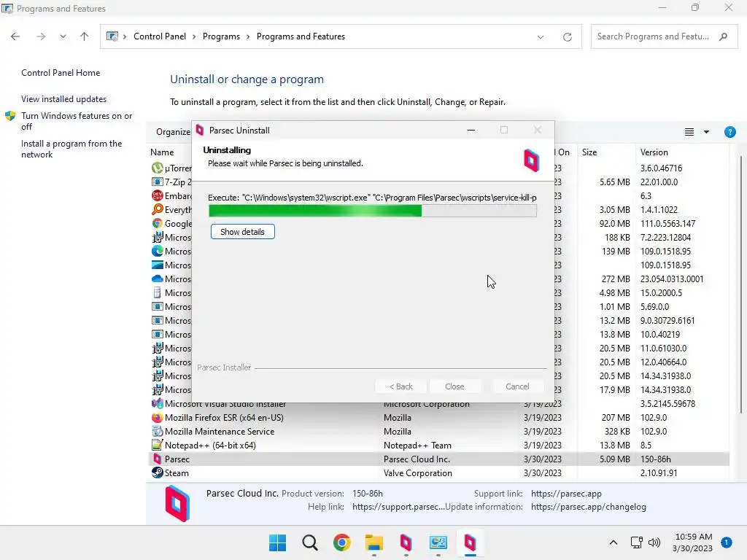The width and height of the screenshot is (747, 560).
Task: Show hidden system tray icons
Action: (x=613, y=542)
